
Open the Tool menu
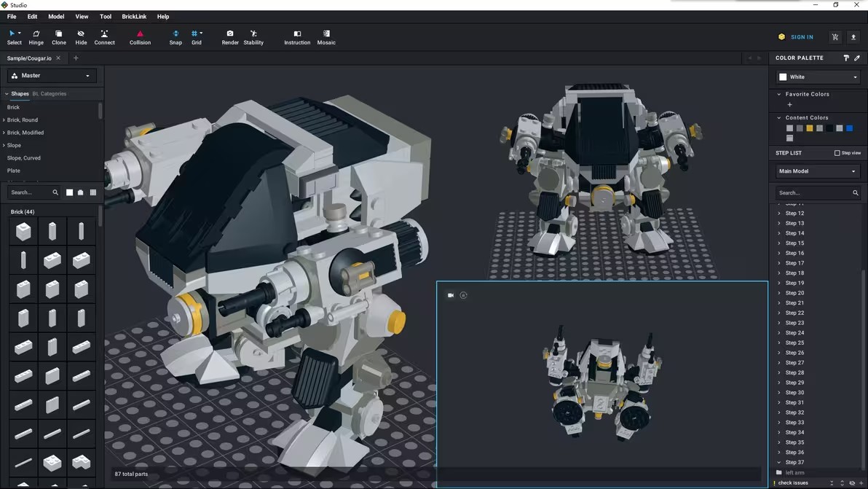pos(105,17)
